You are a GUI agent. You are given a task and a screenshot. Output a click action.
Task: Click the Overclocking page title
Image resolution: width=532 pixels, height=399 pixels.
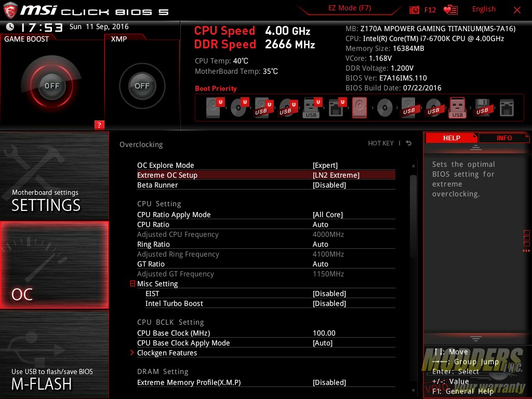point(141,144)
